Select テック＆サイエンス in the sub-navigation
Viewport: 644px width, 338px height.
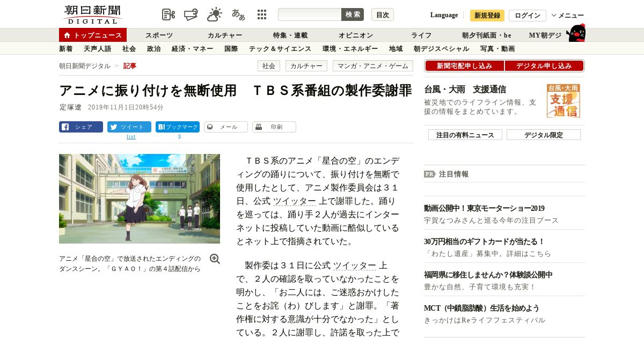coord(280,49)
